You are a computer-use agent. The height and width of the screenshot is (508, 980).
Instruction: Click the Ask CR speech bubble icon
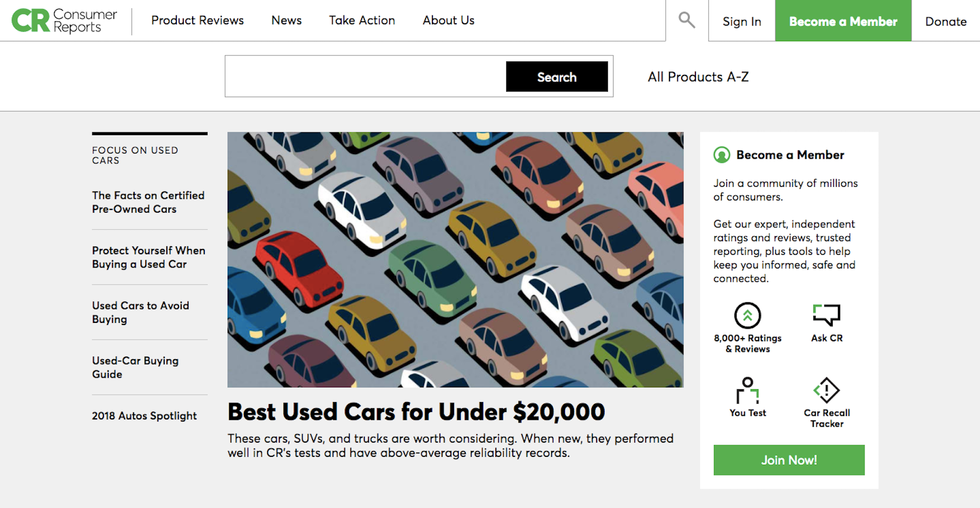[x=826, y=315]
